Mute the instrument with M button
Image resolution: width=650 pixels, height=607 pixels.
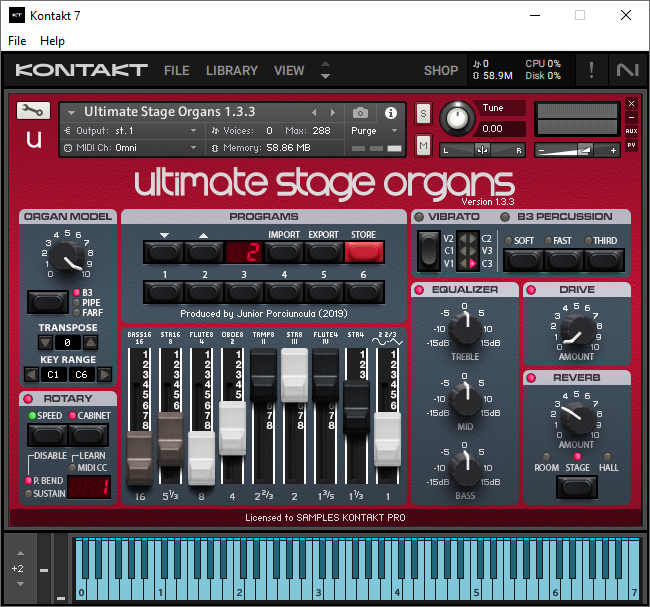click(423, 146)
